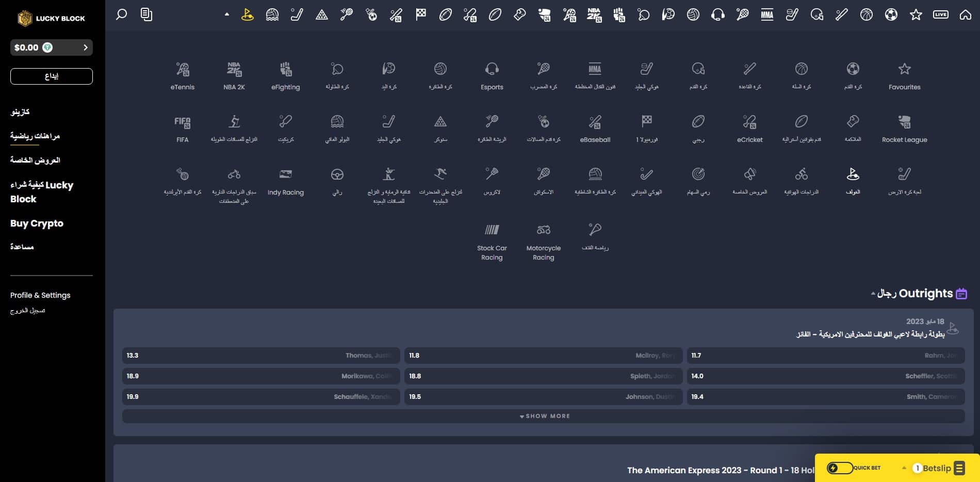Collapse the Outrights section arrow
The width and height of the screenshot is (980, 482).
click(873, 294)
